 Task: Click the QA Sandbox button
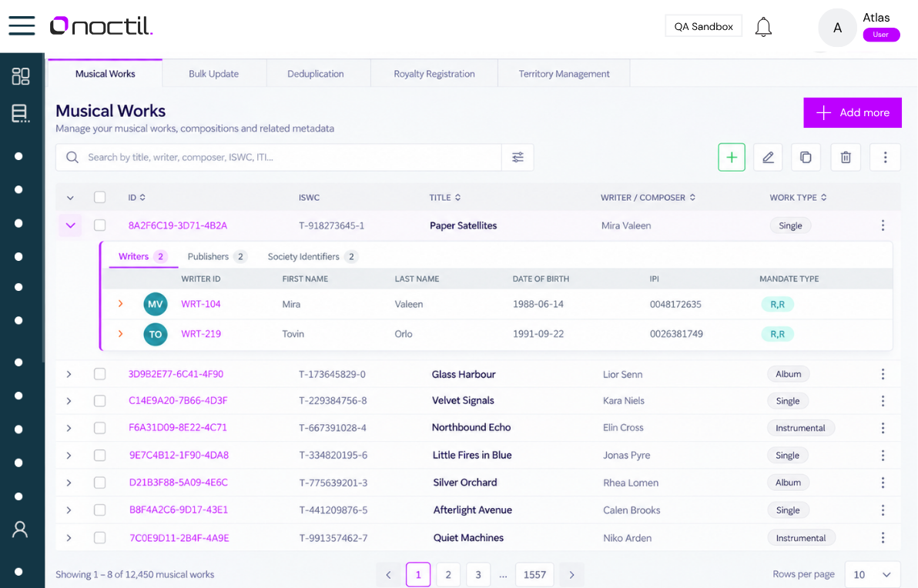tap(703, 26)
